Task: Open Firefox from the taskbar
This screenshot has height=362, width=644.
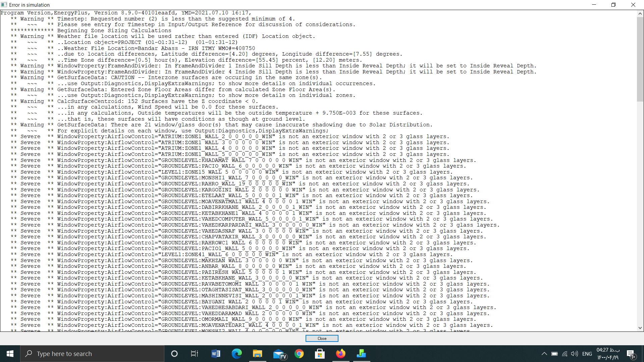Action: (341, 354)
